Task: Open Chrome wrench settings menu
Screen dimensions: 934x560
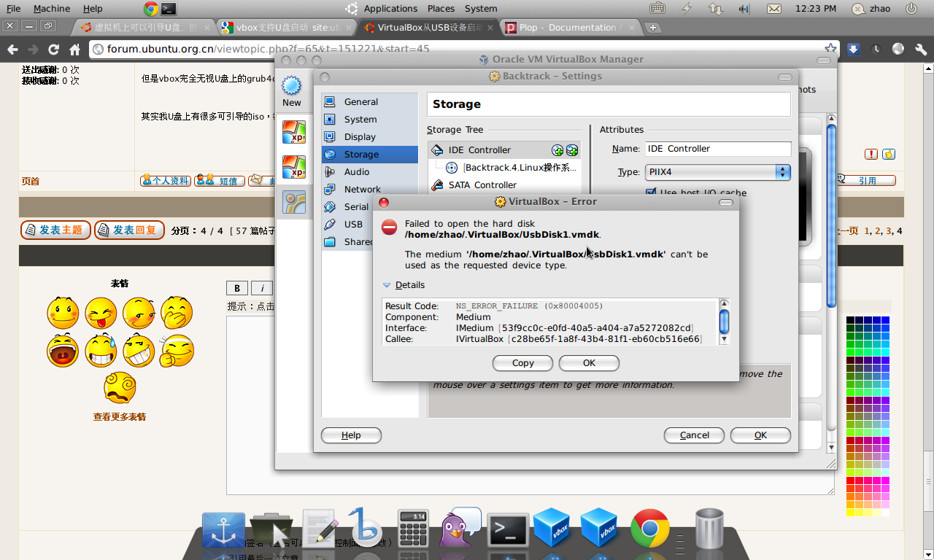Action: coord(922,50)
